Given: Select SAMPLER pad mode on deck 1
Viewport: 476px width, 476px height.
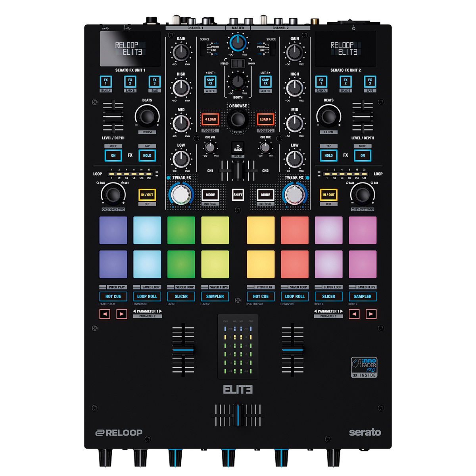Looking at the screenshot, I should pyautogui.click(x=215, y=296).
